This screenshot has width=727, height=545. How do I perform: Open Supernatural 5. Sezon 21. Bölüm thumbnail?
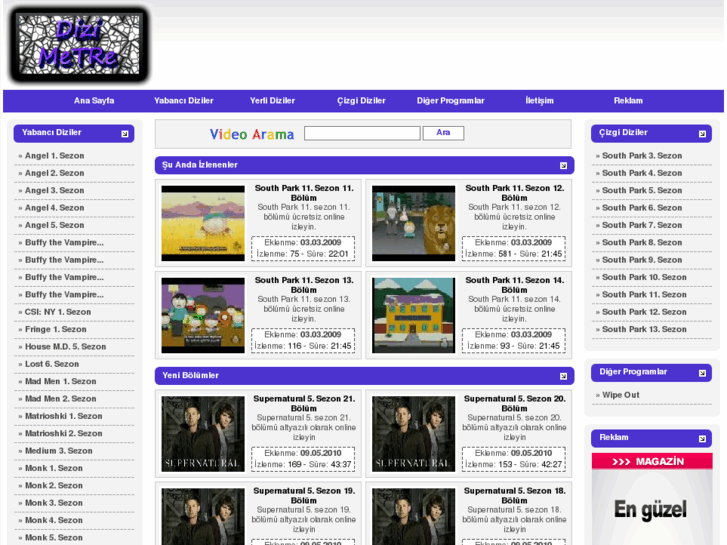tap(203, 434)
